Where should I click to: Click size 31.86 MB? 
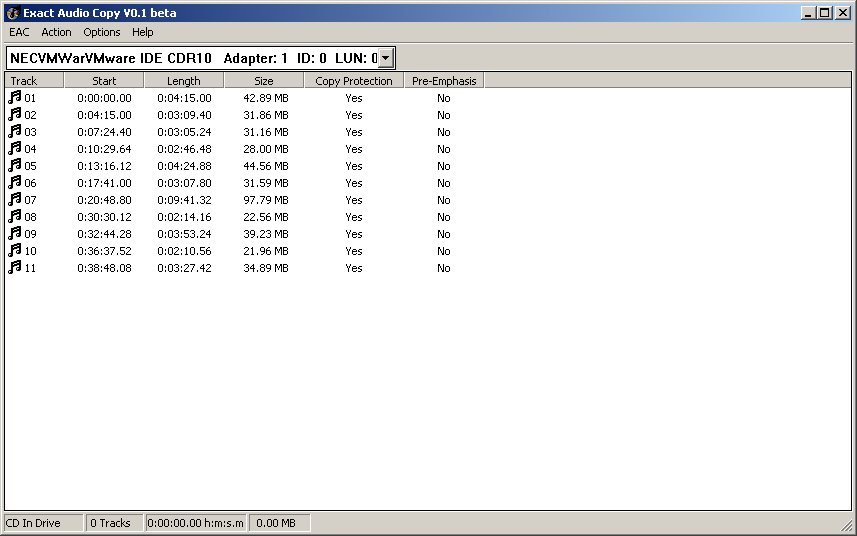[x=266, y=115]
